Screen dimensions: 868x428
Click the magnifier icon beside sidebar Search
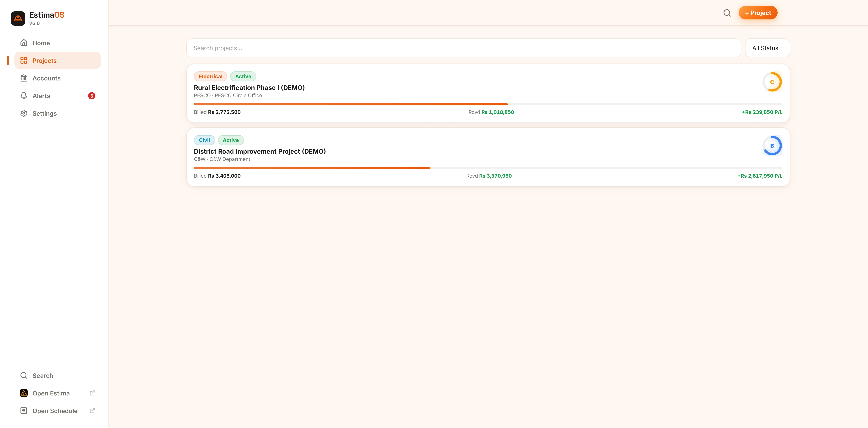coord(24,375)
